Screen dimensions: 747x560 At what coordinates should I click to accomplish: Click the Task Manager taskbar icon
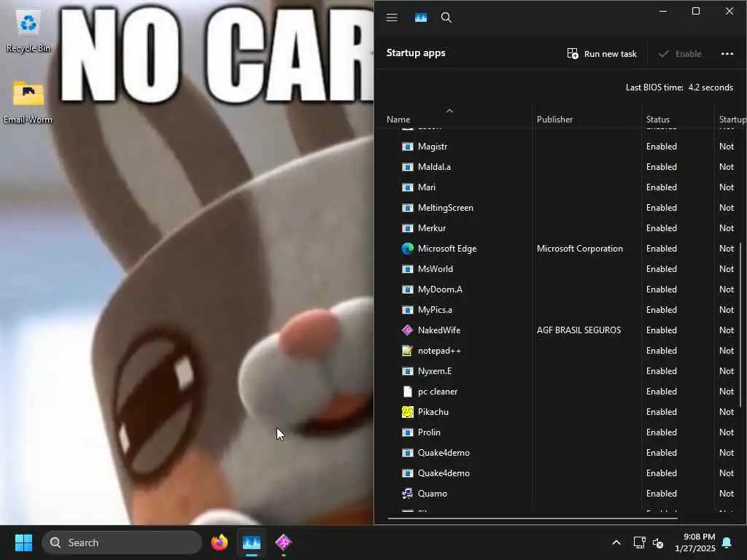tap(252, 542)
